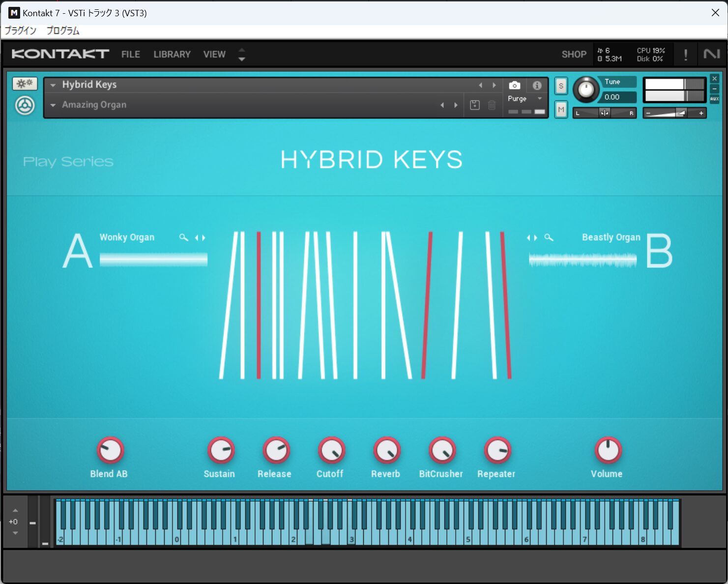Screen dimensions: 728x584
Task: Open the SHOP link
Action: [x=574, y=54]
